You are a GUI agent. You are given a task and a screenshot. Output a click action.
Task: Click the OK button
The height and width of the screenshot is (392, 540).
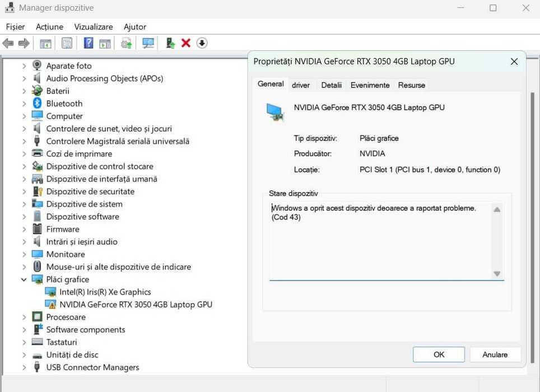click(x=439, y=354)
